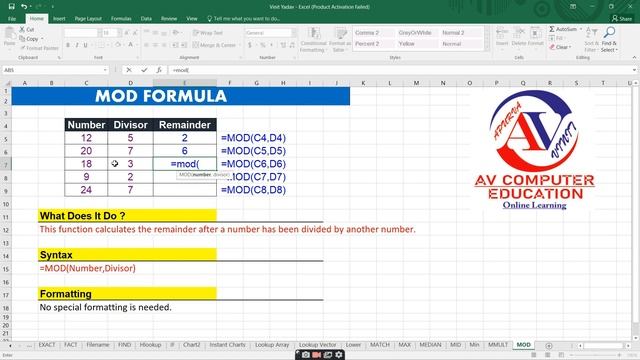Apply the GreyOrWhite cell style

(416, 33)
